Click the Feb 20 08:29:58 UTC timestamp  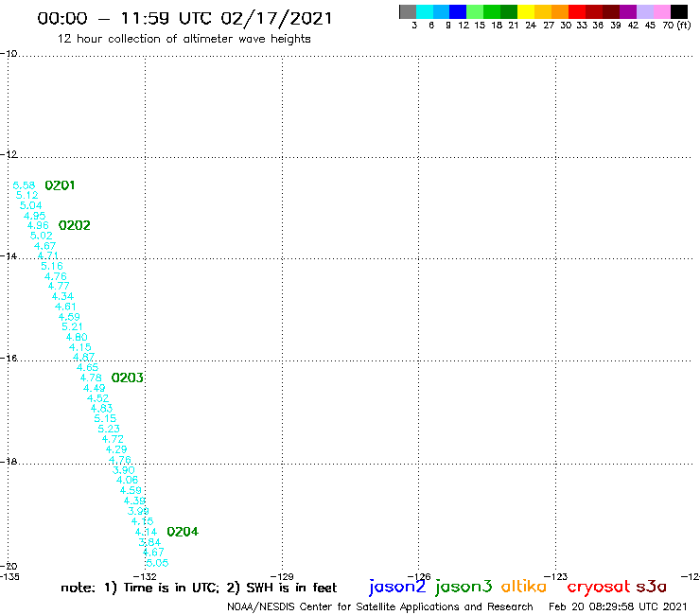618,606
